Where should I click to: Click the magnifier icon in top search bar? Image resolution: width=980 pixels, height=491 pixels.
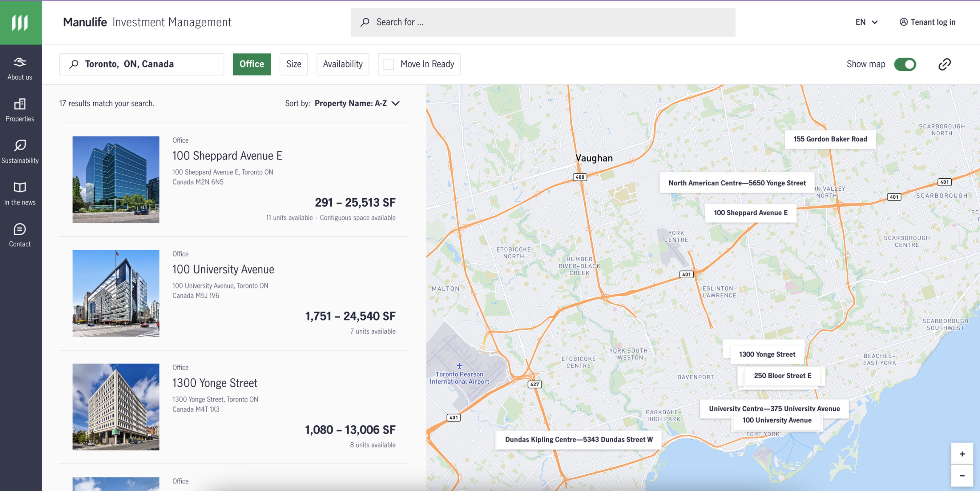click(365, 22)
